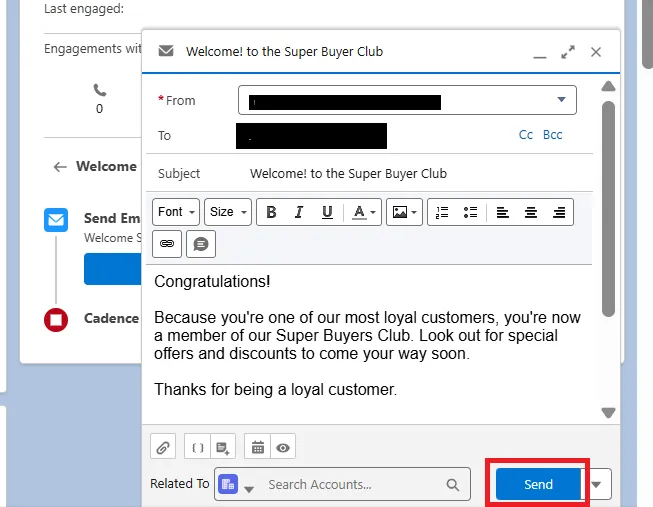This screenshot has height=507, width=653.
Task: Add Bcc recipients
Action: pos(552,135)
